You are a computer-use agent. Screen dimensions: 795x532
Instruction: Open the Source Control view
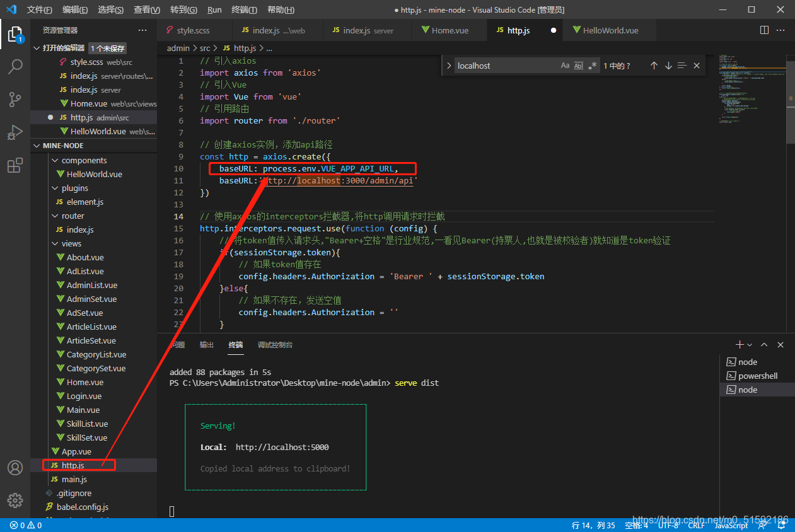click(x=15, y=99)
